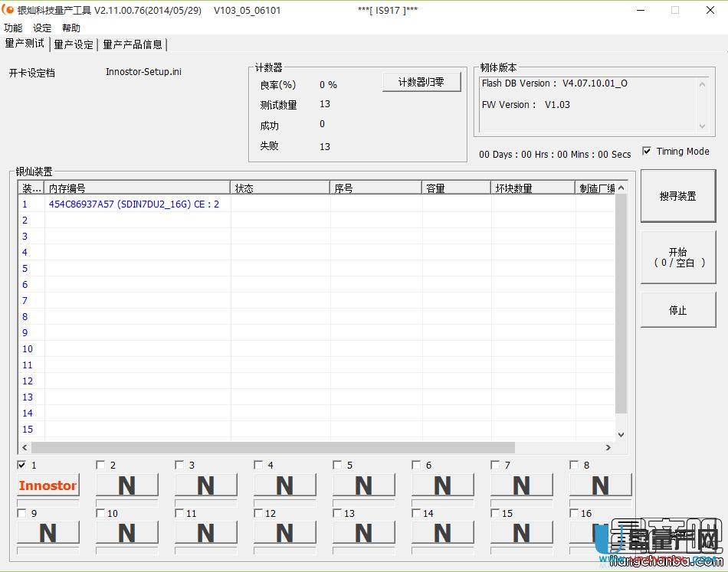Click the N status icon for port 12
The width and height of the screenshot is (728, 572).
[x=284, y=533]
